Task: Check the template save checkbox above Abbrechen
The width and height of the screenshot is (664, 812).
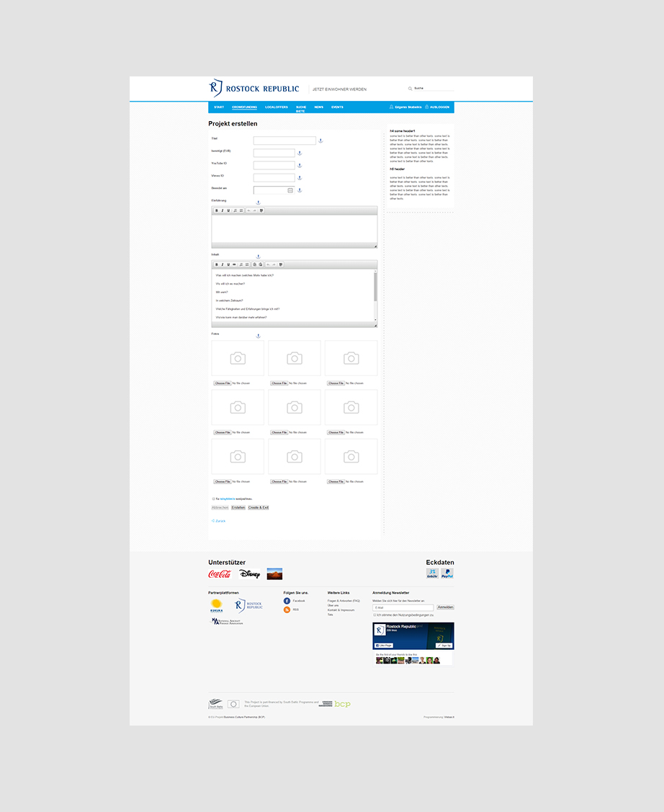Action: pos(213,499)
